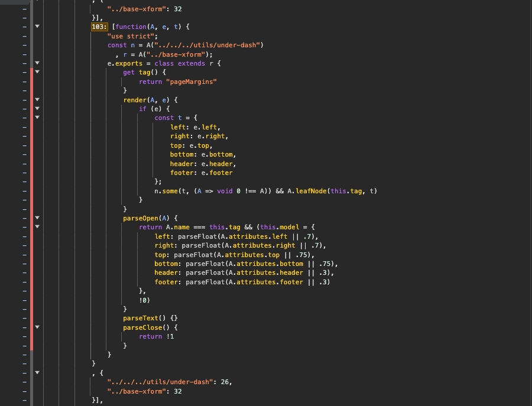Toggle the fold marker beside e.exports line
Image resolution: width=532 pixels, height=406 pixels.
point(37,63)
